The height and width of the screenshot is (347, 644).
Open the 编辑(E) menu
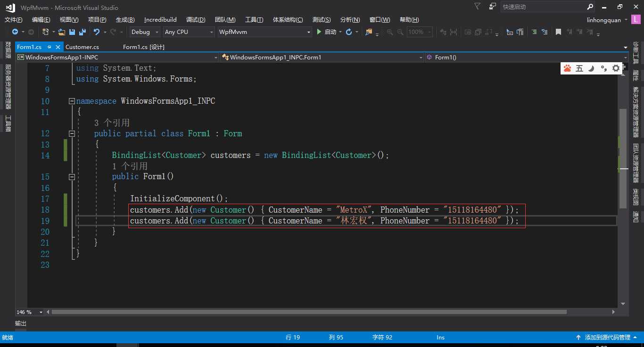point(41,20)
